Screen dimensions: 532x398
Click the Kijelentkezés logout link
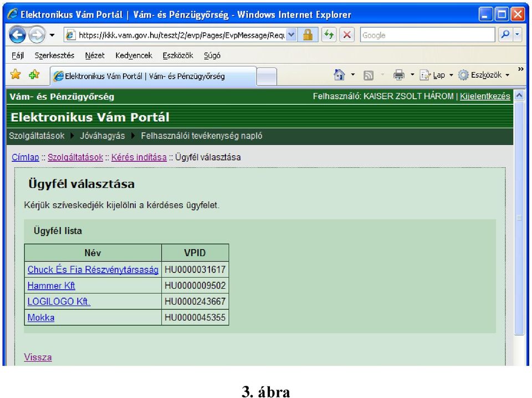(485, 96)
